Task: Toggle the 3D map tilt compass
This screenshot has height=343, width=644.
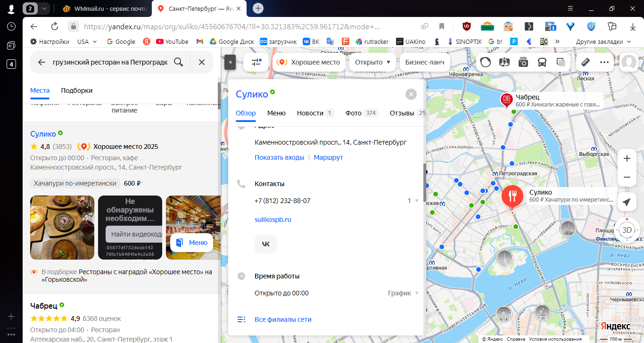Action: (x=627, y=229)
